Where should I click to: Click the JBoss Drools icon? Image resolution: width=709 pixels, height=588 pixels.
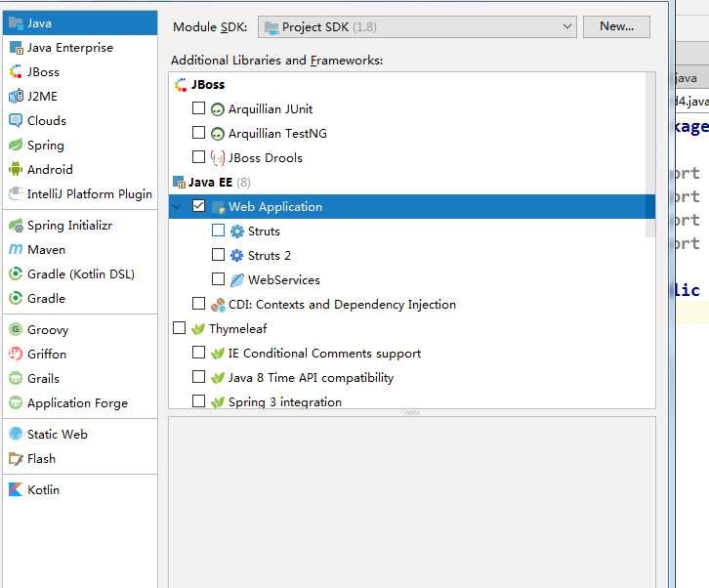point(218,158)
